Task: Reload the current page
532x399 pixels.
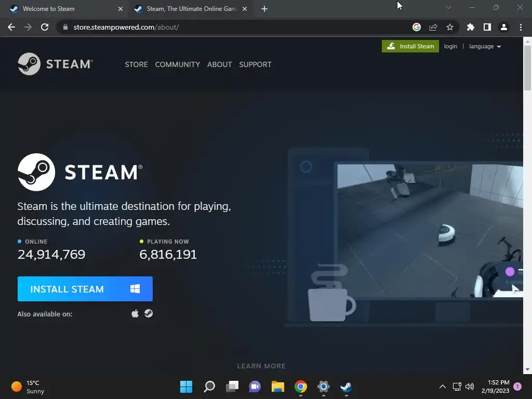Action: [45, 27]
